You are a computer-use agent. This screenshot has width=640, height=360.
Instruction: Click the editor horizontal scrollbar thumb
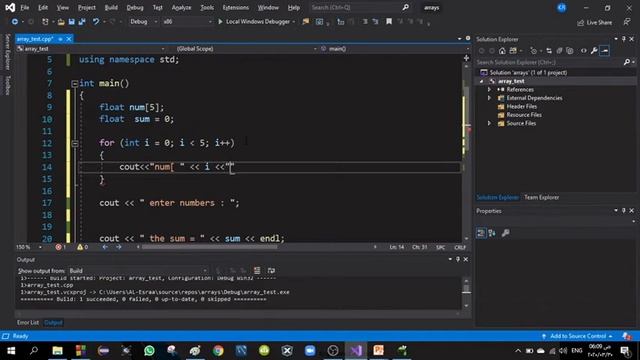coord(209,247)
